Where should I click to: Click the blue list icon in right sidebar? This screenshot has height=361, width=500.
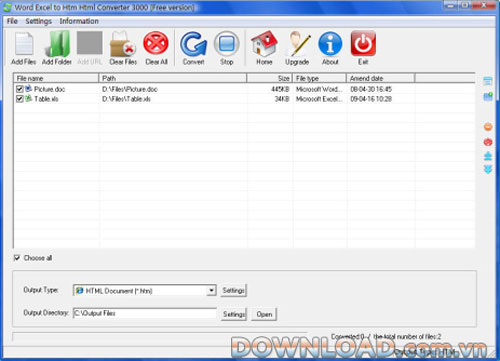coord(488,81)
